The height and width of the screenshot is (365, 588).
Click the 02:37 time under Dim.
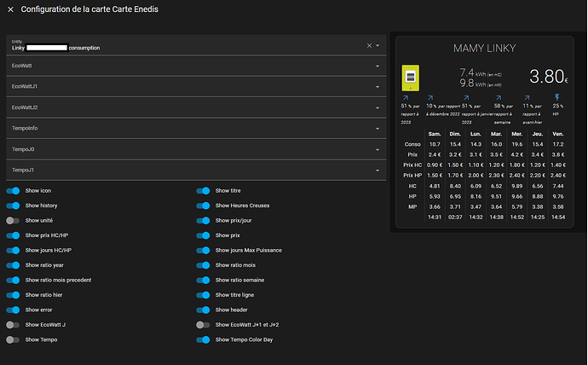coord(455,217)
